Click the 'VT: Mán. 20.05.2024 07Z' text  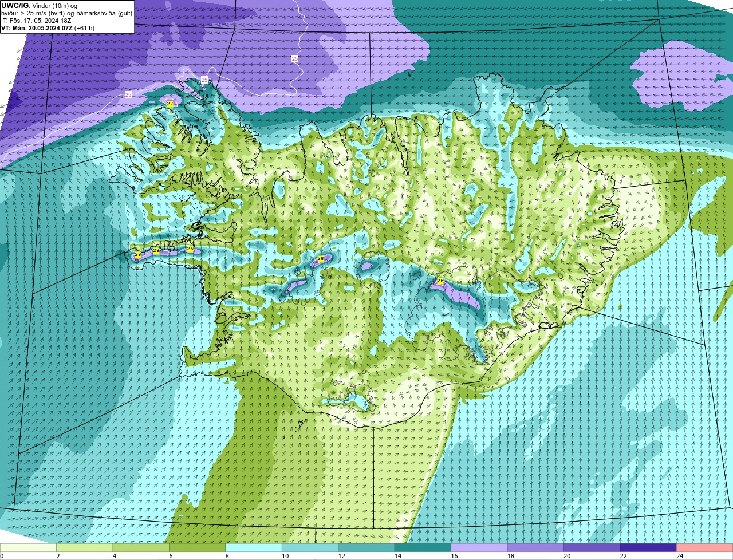coord(37,28)
